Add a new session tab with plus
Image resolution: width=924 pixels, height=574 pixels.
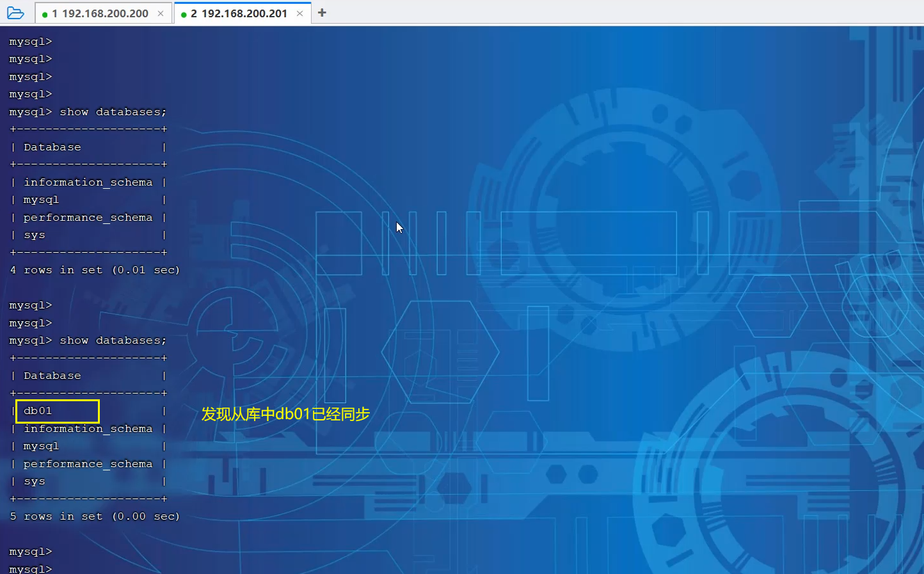click(x=322, y=13)
